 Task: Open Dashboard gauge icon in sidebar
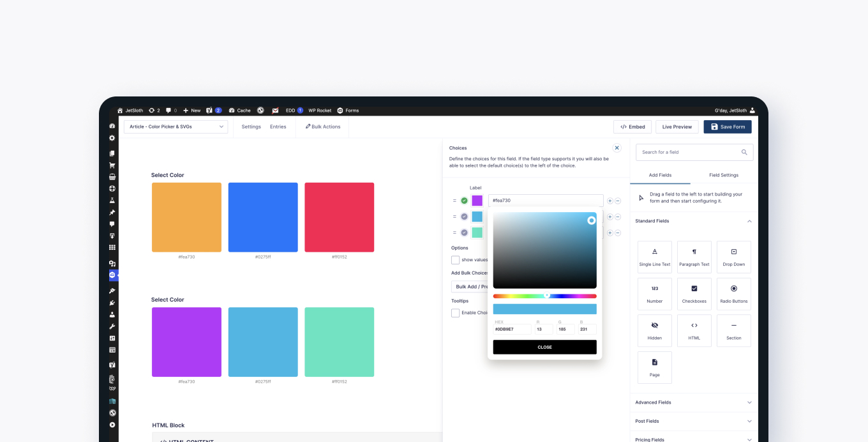point(112,126)
